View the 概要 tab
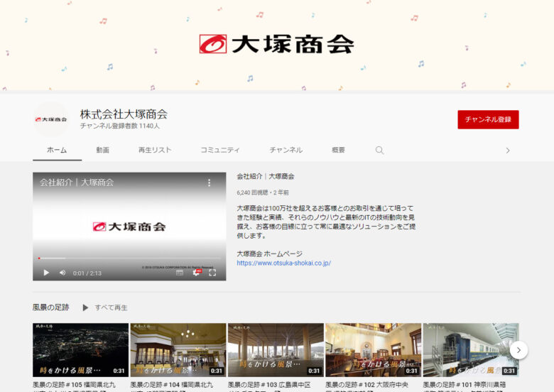The image size is (554, 392). [x=338, y=150]
